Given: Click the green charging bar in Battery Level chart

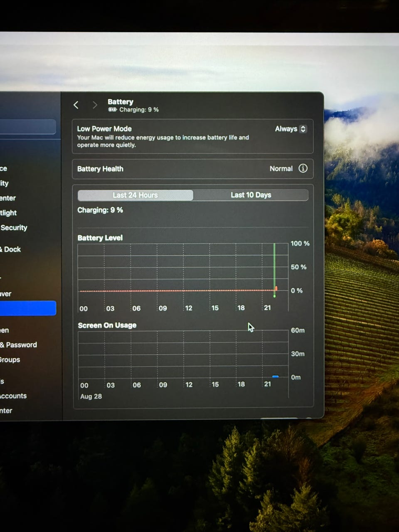Looking at the screenshot, I should click(274, 270).
